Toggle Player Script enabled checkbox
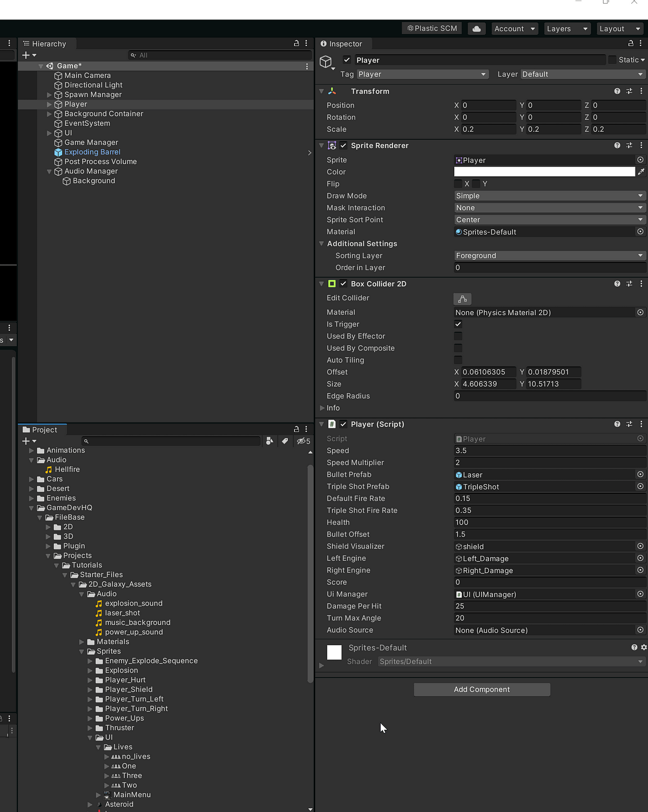 tap(343, 424)
